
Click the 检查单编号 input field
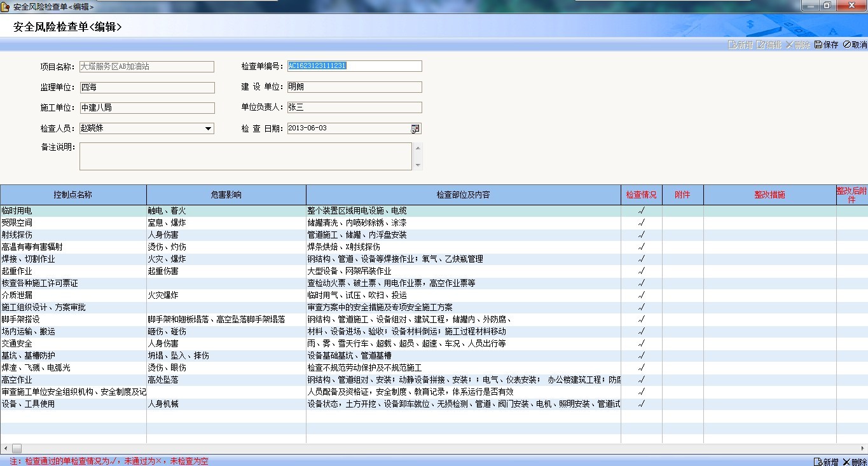[354, 66]
